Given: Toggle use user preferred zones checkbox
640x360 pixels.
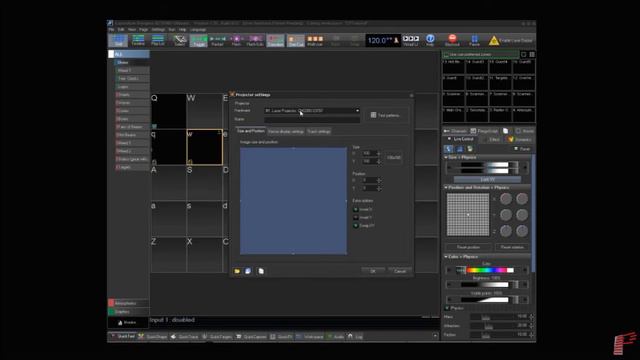Looking at the screenshot, I should pyautogui.click(x=446, y=54).
